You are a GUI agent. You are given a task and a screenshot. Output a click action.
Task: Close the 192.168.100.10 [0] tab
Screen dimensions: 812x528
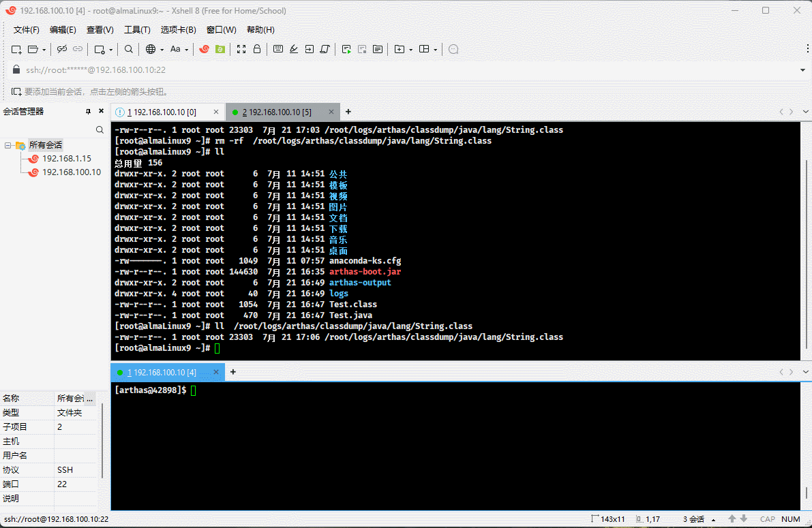click(216, 112)
